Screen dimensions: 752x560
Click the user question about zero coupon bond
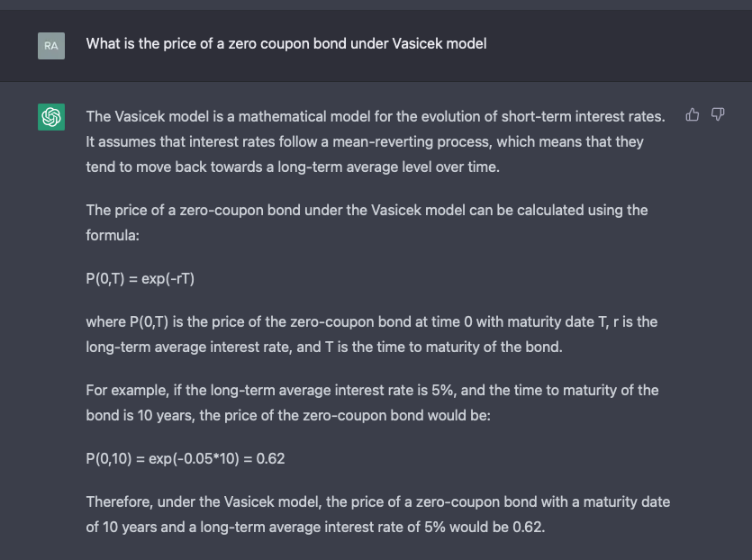coord(285,43)
